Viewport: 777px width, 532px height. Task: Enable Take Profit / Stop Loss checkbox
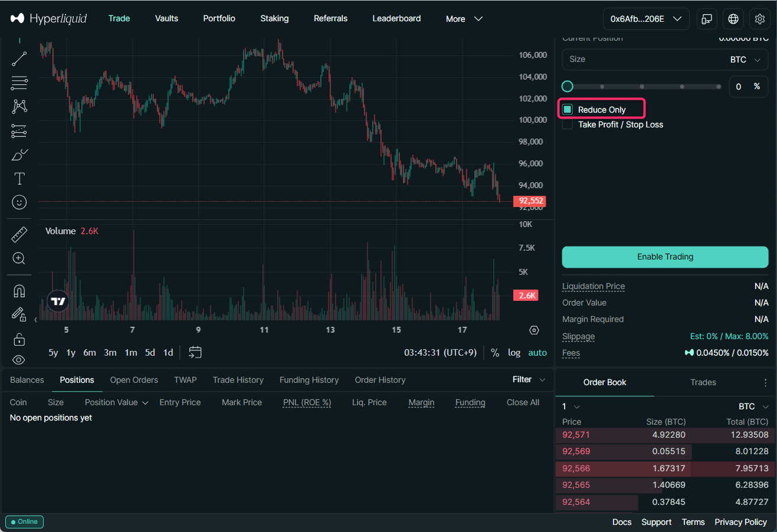[568, 124]
